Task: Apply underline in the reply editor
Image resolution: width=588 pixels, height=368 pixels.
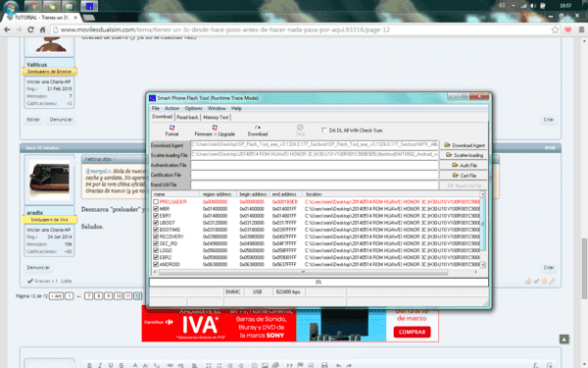Action: (110, 365)
